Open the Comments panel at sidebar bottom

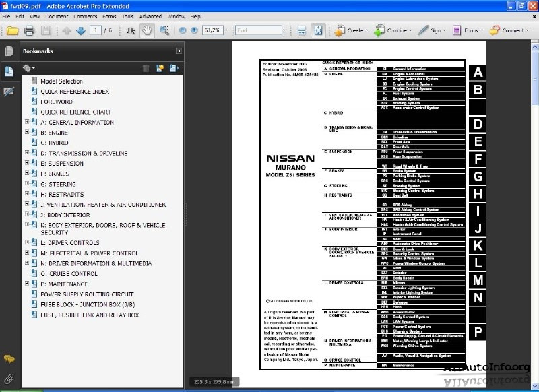tap(9, 359)
